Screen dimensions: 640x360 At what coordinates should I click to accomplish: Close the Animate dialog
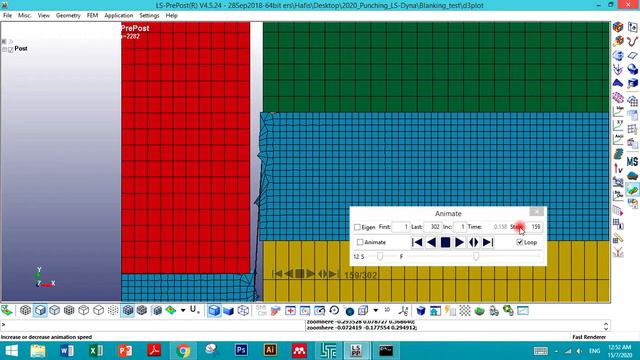coord(536,211)
